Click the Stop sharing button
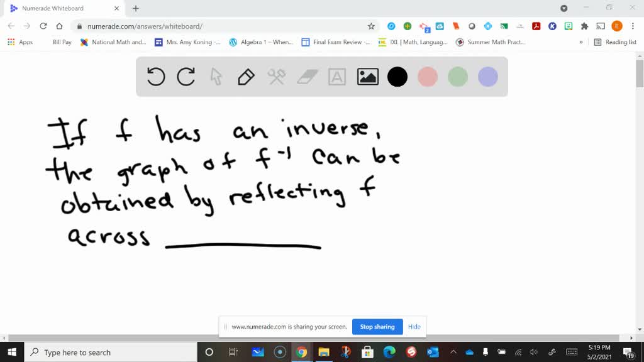 [377, 327]
